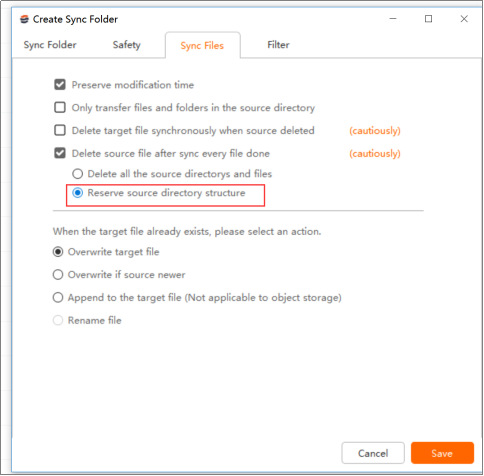Pick the Overwrite target file option

pyautogui.click(x=58, y=252)
